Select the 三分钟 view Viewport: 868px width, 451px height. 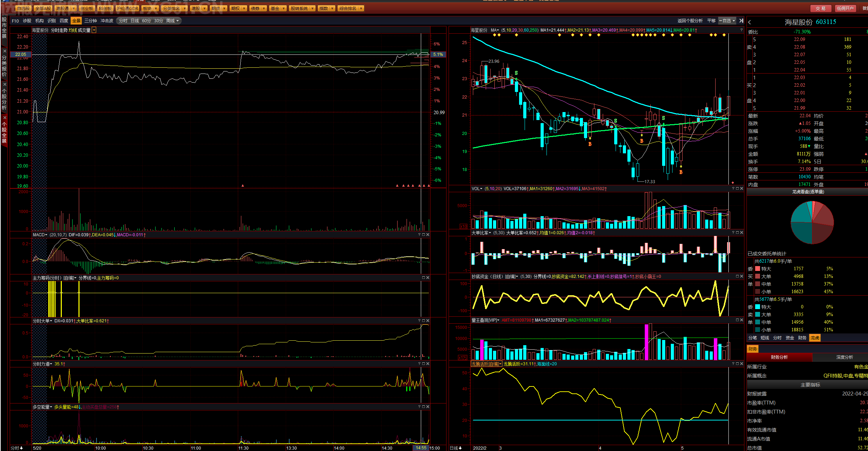pyautogui.click(x=91, y=21)
